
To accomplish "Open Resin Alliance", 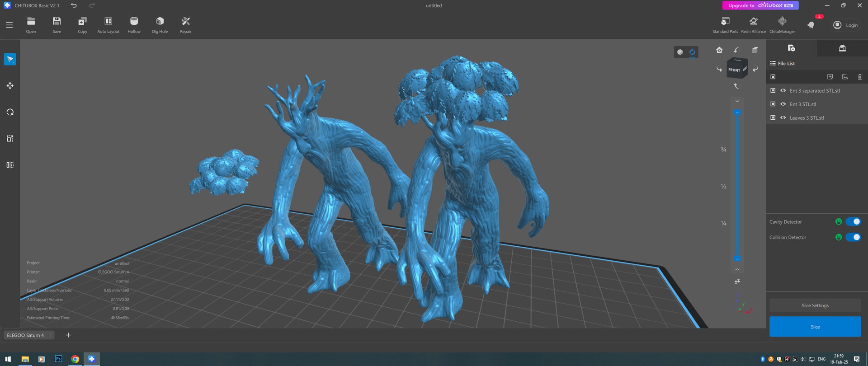I will pos(754,25).
